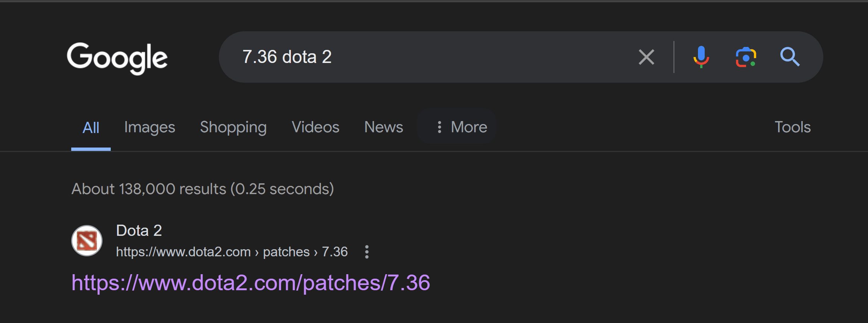Open the Tools filter options
Image resolution: width=868 pixels, height=323 pixels.
click(792, 127)
